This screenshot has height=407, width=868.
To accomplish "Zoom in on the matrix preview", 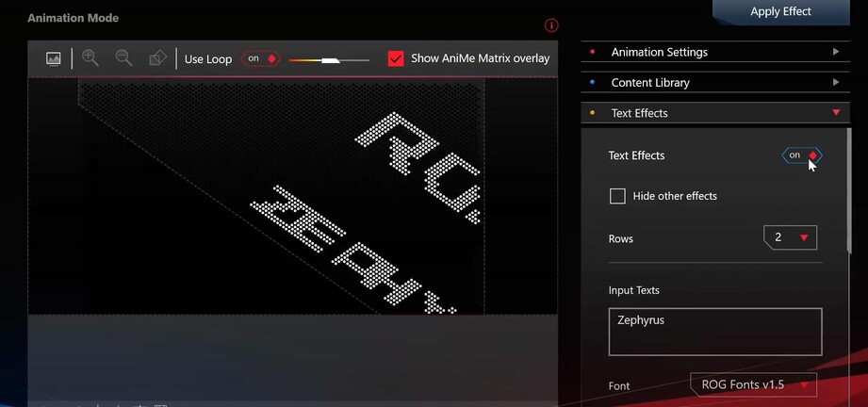I will click(x=90, y=57).
